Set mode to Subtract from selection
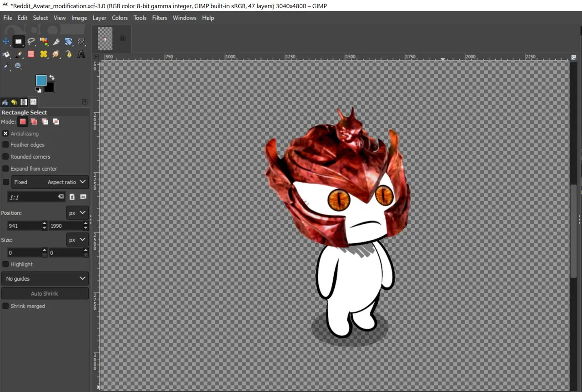Viewport: 582px width, 392px height. tap(45, 121)
